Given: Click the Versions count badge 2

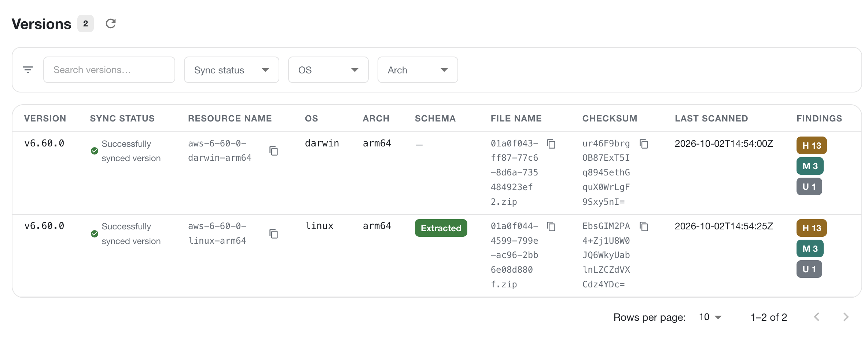Looking at the screenshot, I should (85, 23).
